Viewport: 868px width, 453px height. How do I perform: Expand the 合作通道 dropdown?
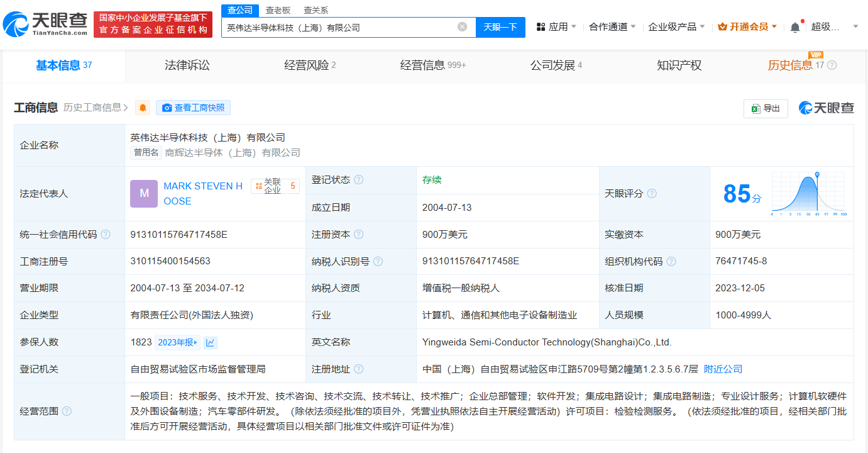[x=612, y=27]
